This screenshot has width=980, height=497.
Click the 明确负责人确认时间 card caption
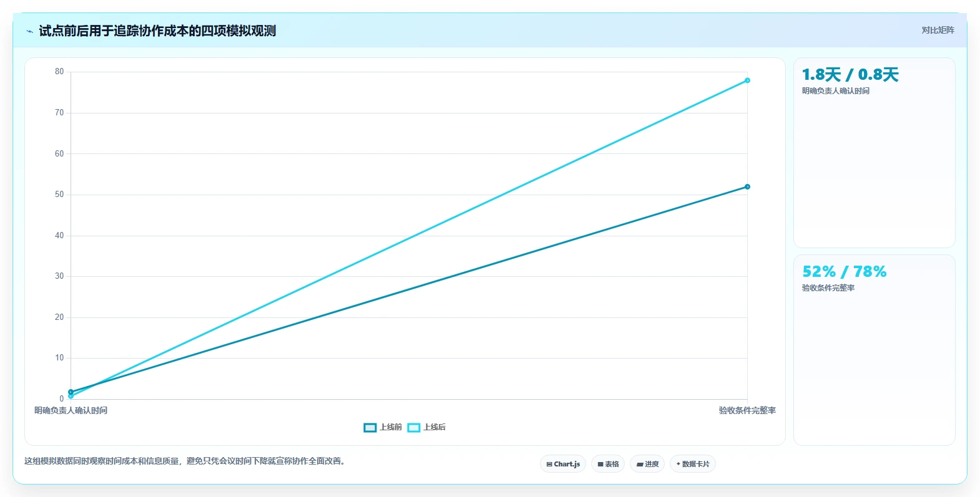(836, 91)
